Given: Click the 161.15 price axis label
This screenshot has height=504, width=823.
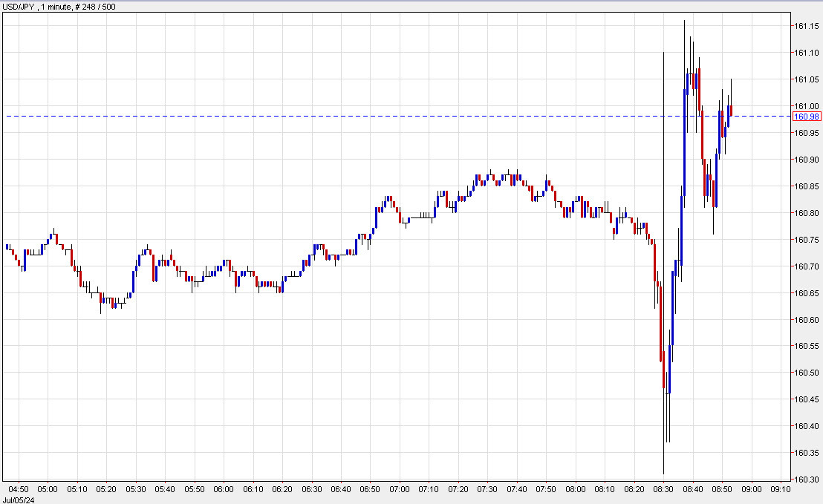Looking at the screenshot, I should pos(806,26).
